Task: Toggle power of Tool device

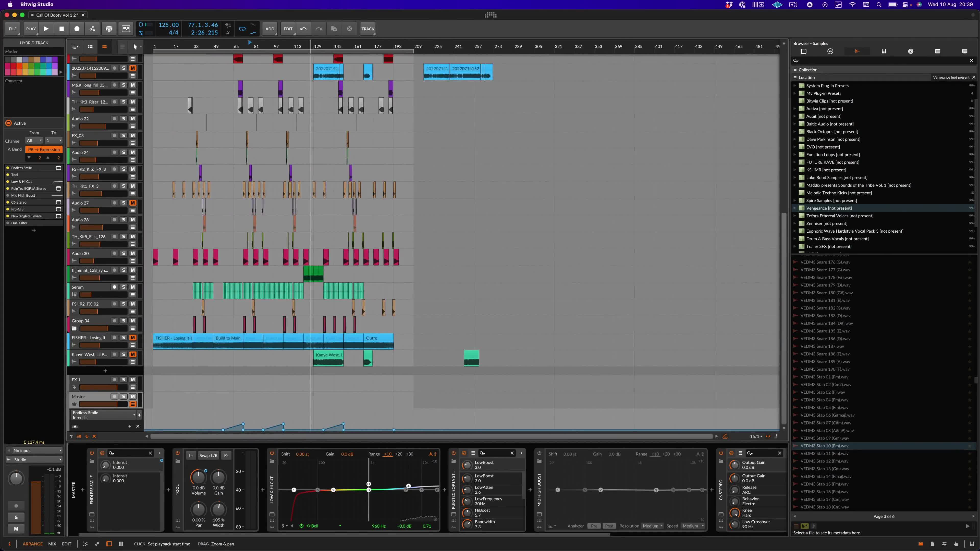Action: pyautogui.click(x=177, y=453)
